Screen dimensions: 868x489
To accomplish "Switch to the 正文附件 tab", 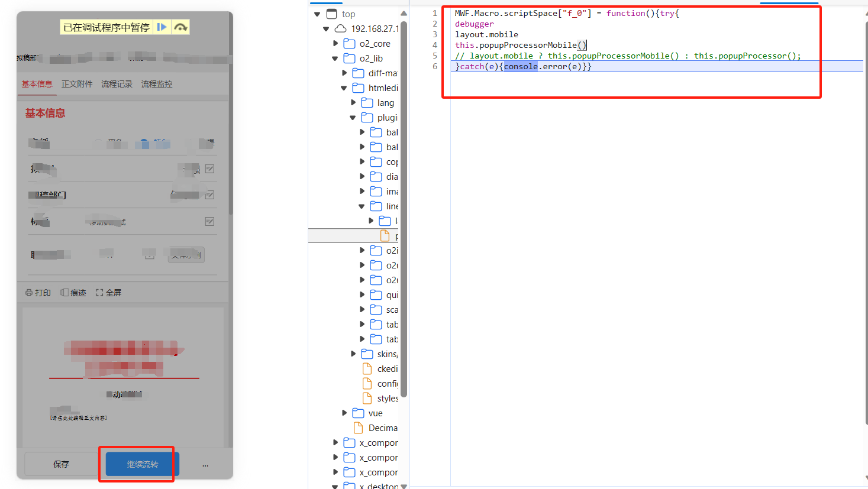I will click(77, 84).
